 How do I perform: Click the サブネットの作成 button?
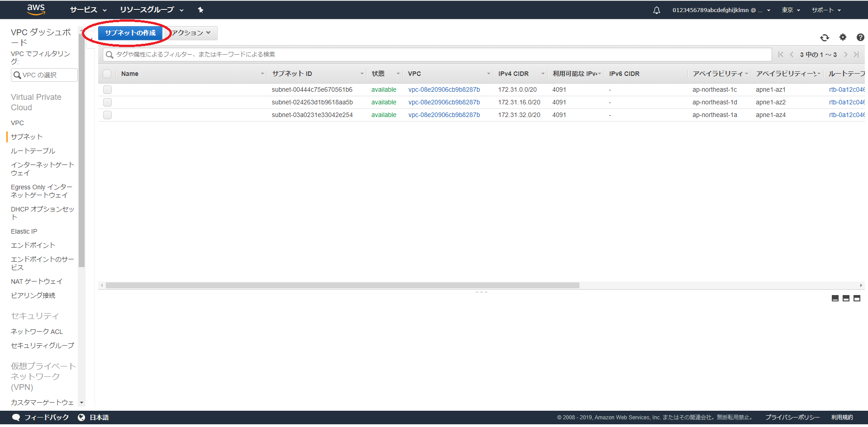point(130,33)
